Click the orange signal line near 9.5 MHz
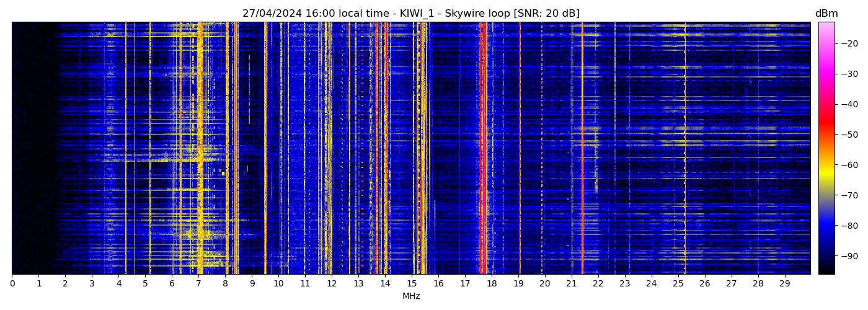This screenshot has height=310, width=868. click(x=265, y=149)
